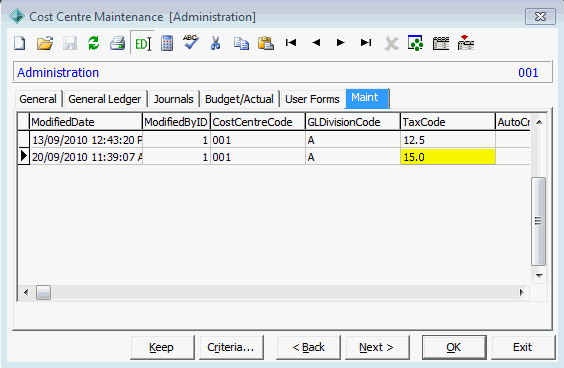The width and height of the screenshot is (564, 368).
Task: Print using the printer icon
Action: click(x=118, y=43)
